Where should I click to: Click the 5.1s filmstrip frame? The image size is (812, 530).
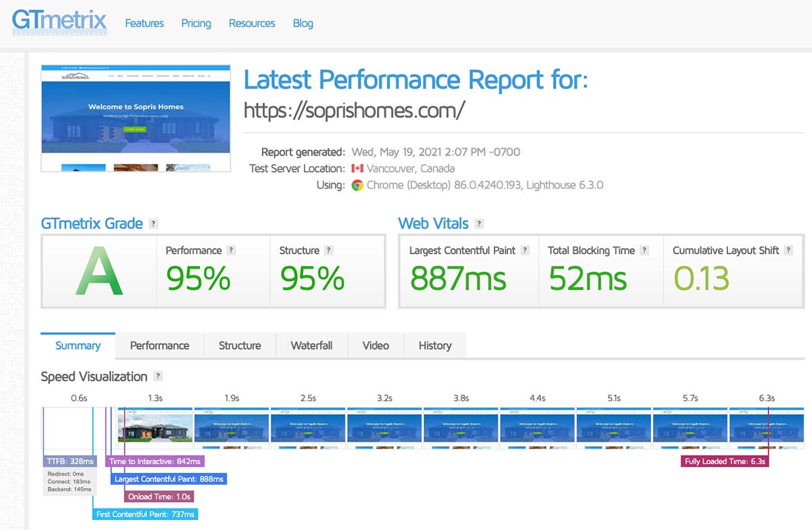pos(614,428)
